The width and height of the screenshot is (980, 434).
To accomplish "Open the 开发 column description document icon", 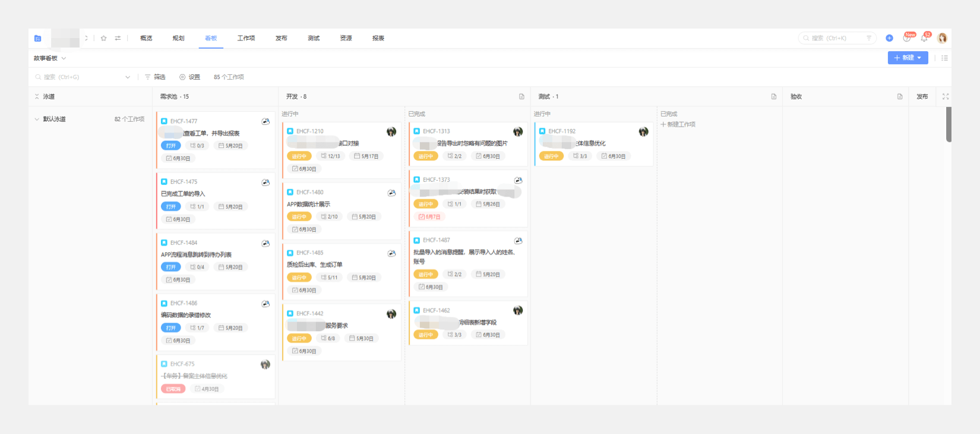I will 521,96.
